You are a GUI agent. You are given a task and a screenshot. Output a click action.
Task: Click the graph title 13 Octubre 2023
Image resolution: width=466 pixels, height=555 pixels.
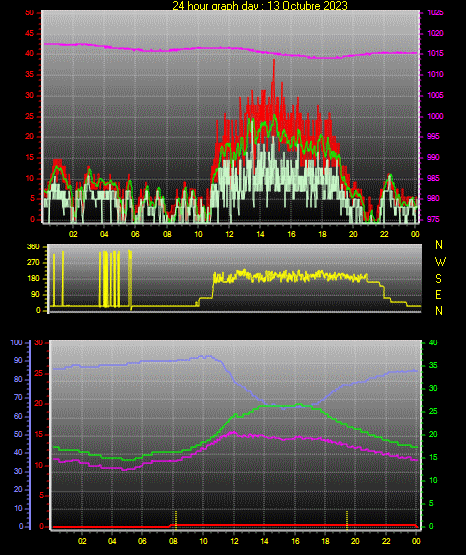click(x=308, y=5)
